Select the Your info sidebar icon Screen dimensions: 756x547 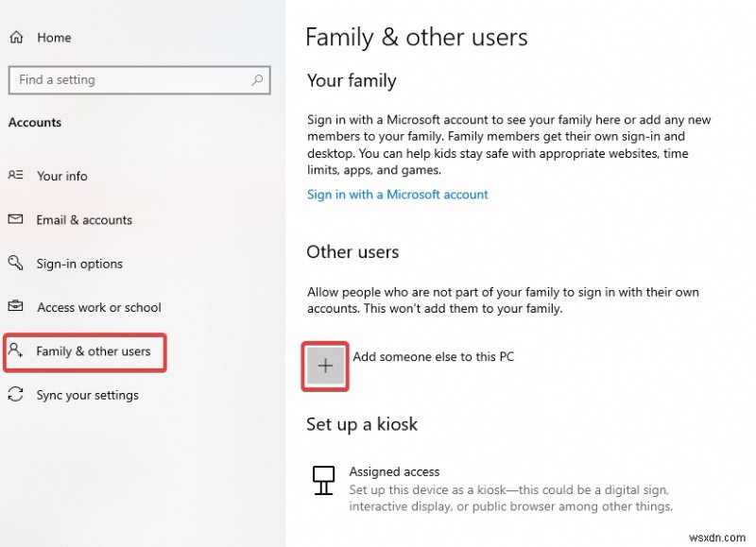tap(16, 176)
